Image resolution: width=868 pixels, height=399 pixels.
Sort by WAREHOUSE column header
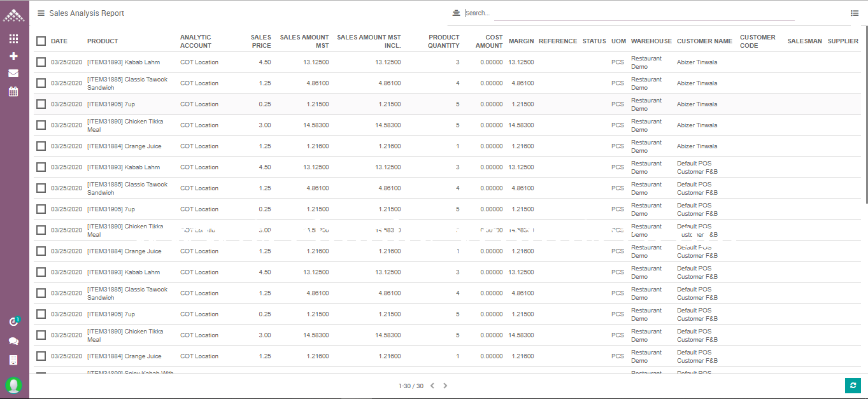651,41
